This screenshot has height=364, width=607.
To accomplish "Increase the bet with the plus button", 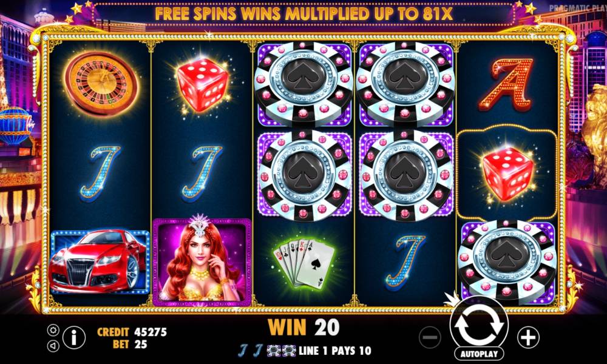I will click(529, 337).
